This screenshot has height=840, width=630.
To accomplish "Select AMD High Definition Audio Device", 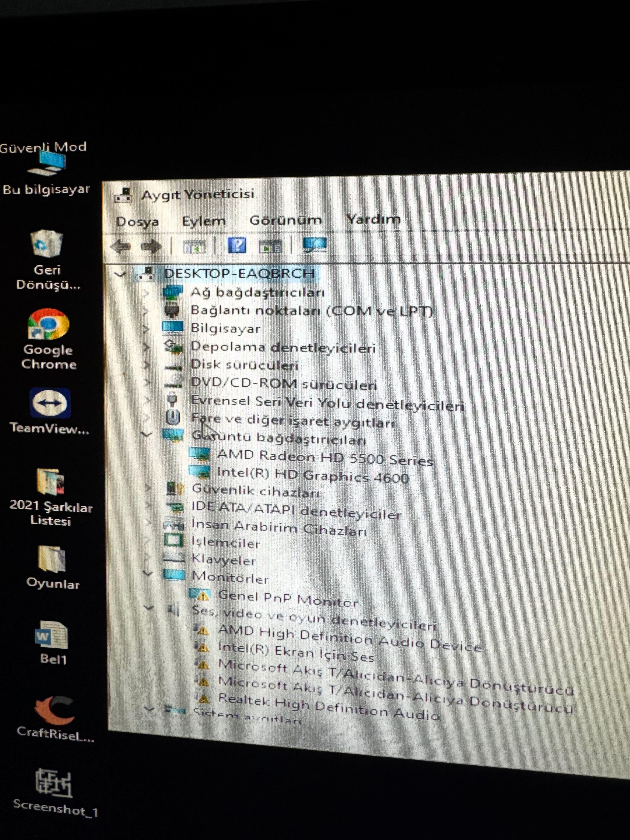I will coord(349,638).
